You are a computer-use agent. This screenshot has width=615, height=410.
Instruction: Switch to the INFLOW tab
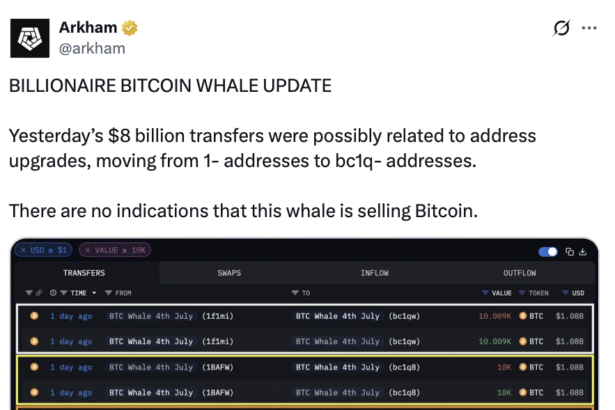pyautogui.click(x=375, y=272)
